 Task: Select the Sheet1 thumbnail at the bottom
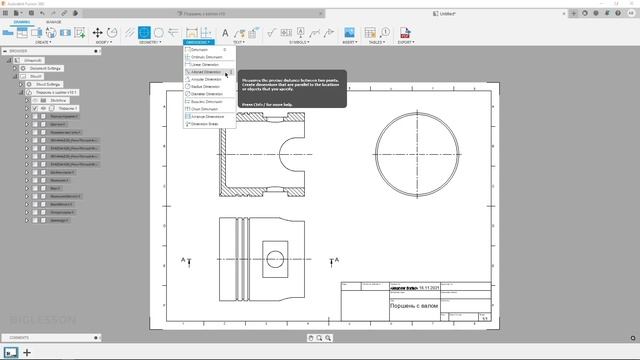pyautogui.click(x=11, y=352)
